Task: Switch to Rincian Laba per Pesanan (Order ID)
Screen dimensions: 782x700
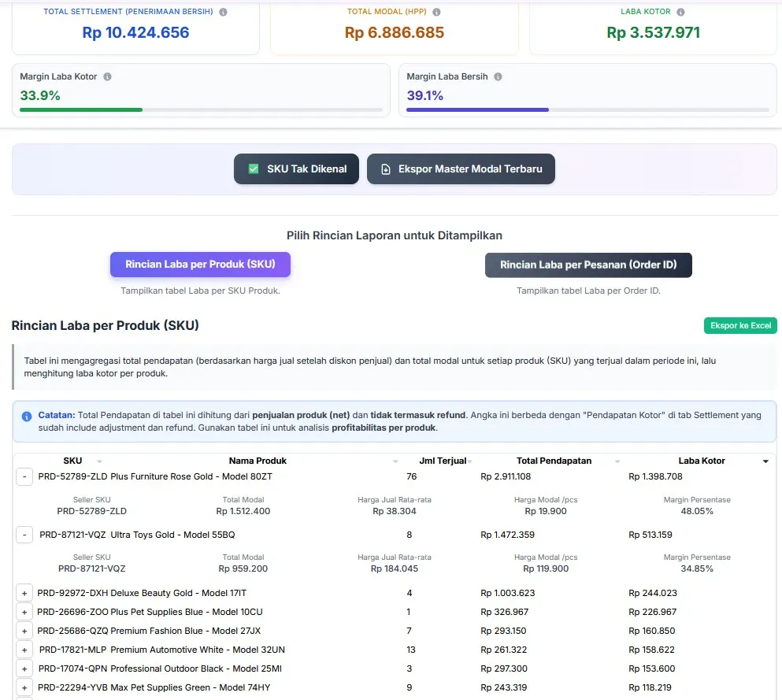Action: (x=588, y=265)
